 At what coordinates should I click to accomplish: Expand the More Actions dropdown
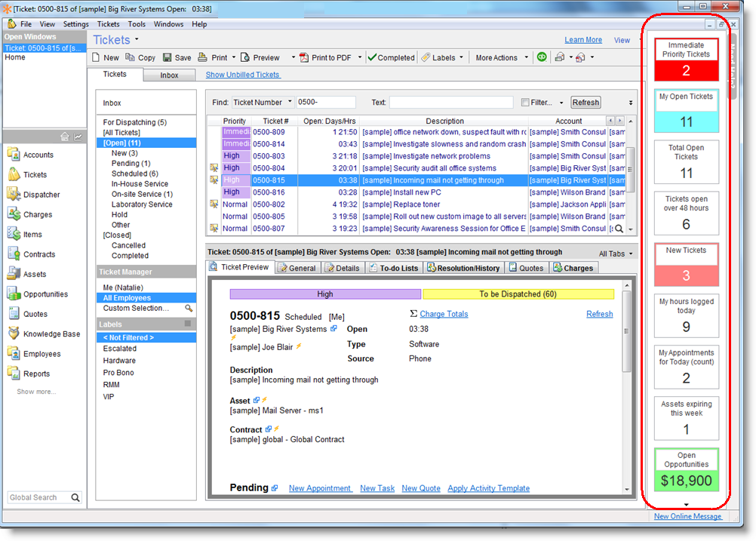pyautogui.click(x=526, y=58)
